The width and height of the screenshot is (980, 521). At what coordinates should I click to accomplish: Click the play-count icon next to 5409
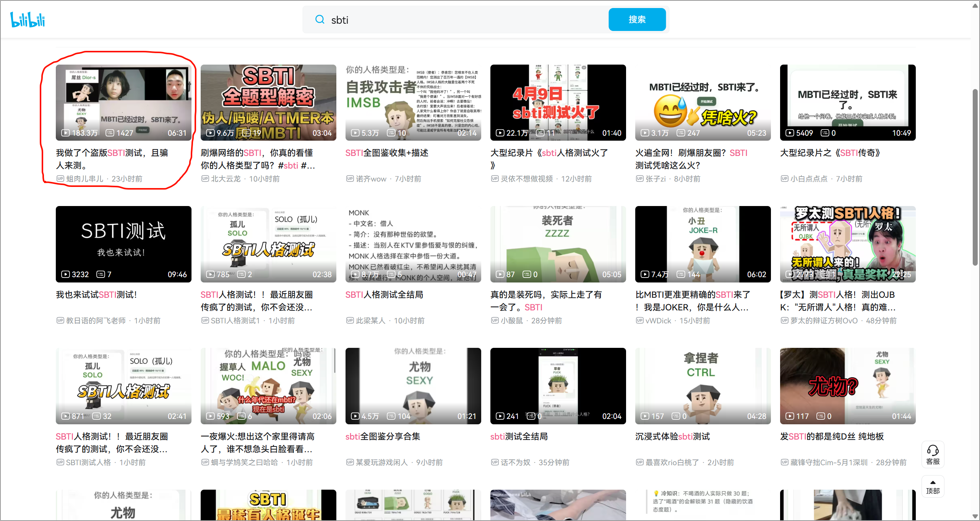790,133
